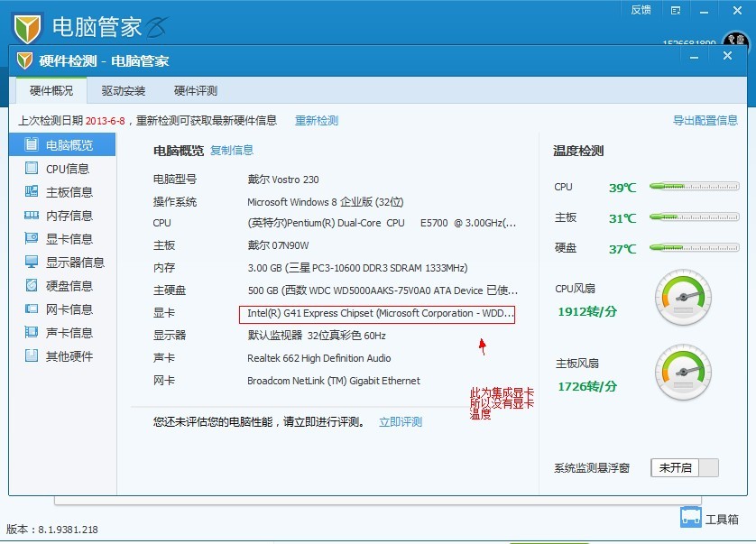Minimize the 硬件检测 window

[694, 58]
